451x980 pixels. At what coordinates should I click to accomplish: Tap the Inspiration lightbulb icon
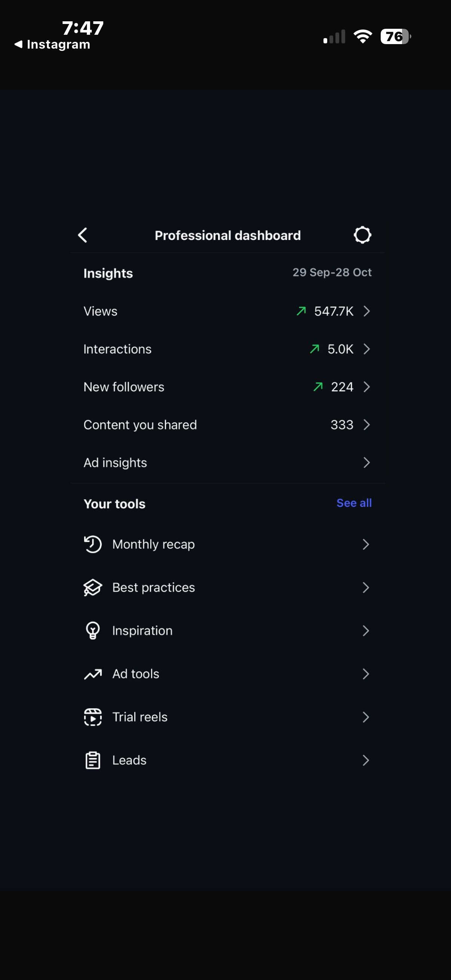(92, 631)
